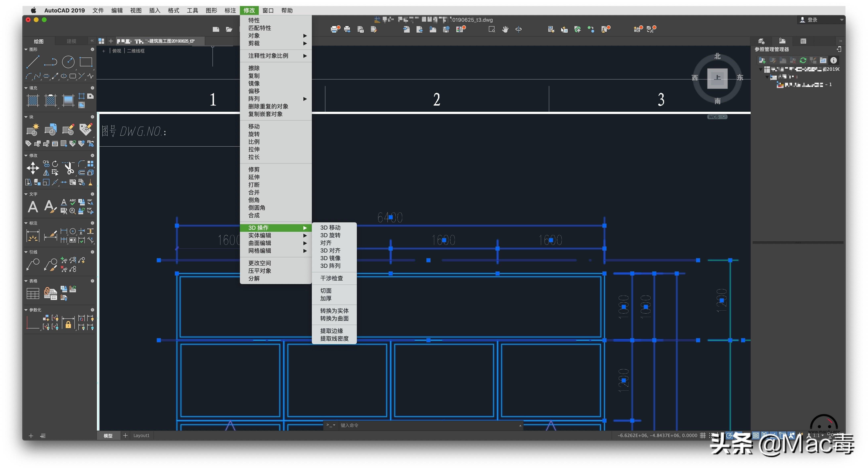
Task: Choose 3D 旋转 from the submenu
Action: point(330,235)
